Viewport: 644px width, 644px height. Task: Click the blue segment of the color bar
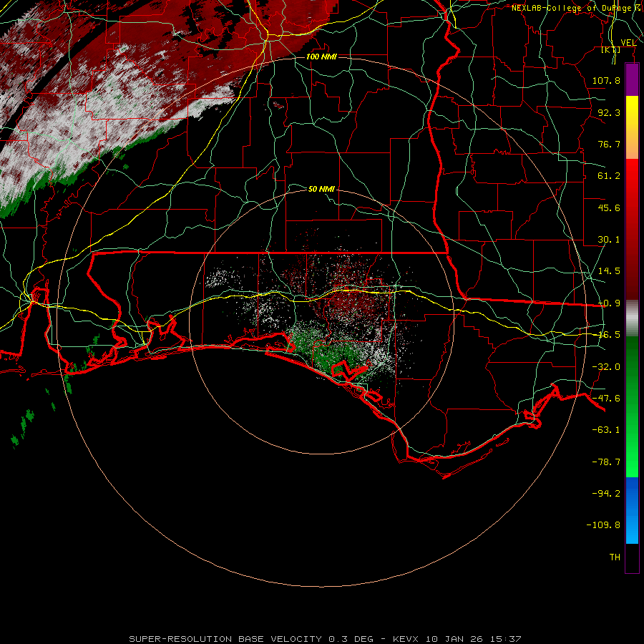[632, 510]
